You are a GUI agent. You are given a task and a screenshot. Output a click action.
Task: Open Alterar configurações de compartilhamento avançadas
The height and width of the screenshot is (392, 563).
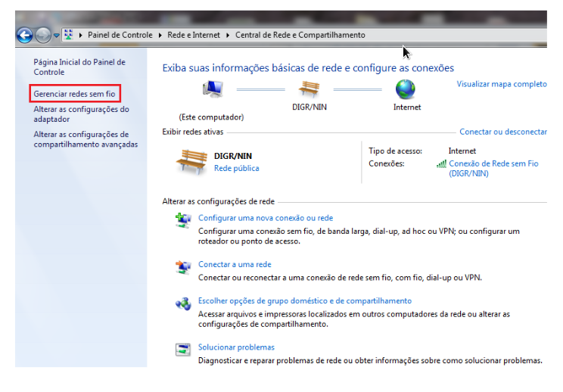coord(86,139)
